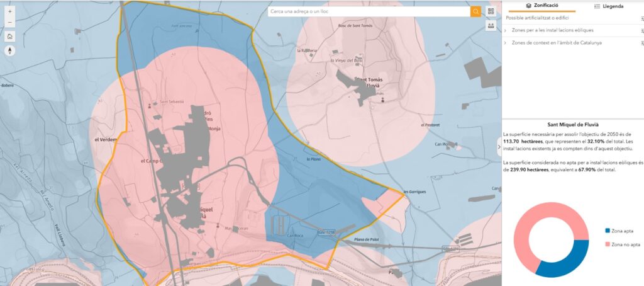Expand Zones per a les instal·lacions eòliques group

click(x=506, y=30)
